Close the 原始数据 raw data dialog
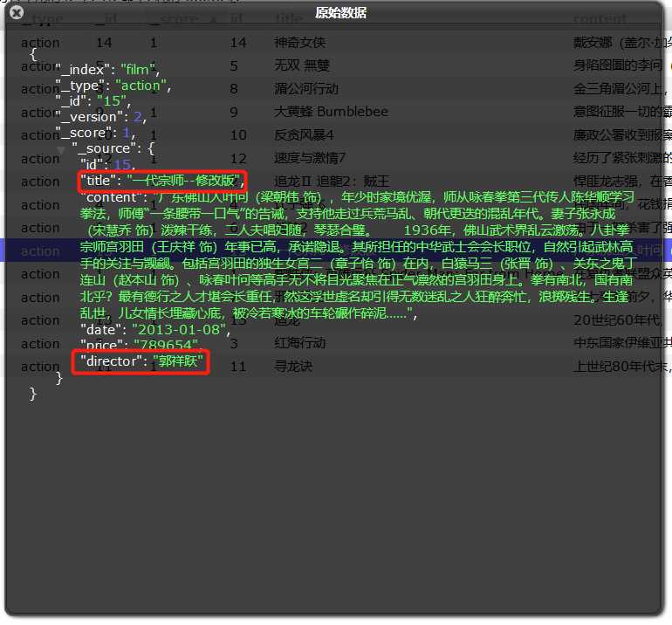This screenshot has width=672, height=625. 17,13
